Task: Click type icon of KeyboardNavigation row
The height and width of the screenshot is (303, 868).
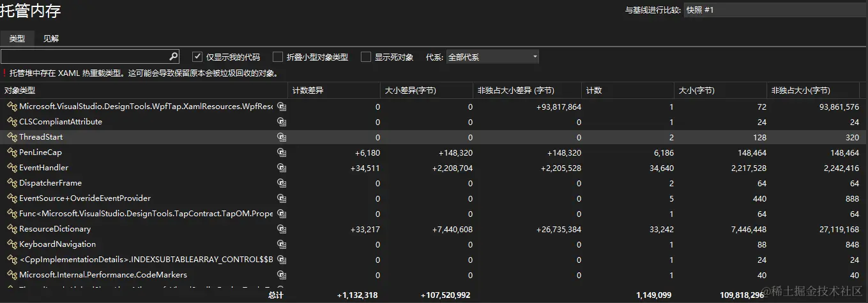Action: 11,244
